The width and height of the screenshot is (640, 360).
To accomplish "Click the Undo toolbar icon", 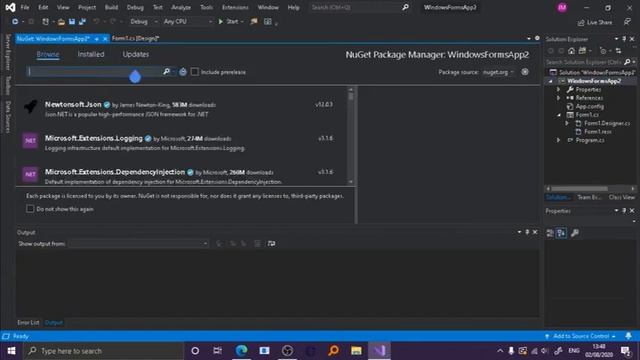I will point(96,22).
